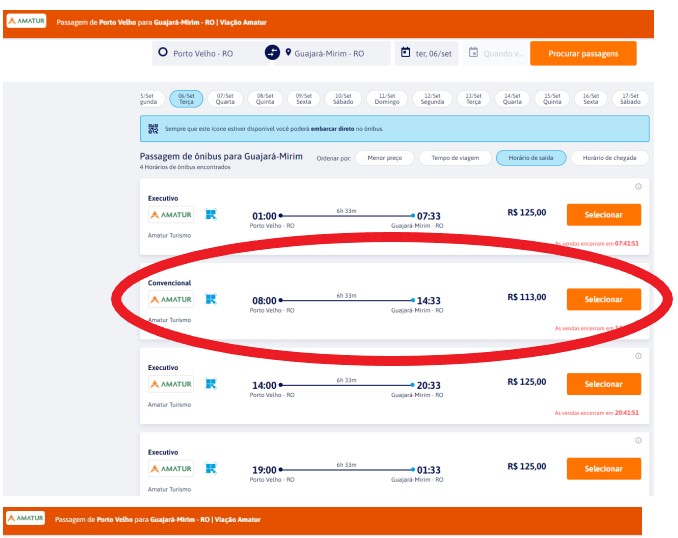678x538 pixels.
Task: Click the direct boarding QR icon on the 14:00 trip
Action: pyautogui.click(x=211, y=383)
